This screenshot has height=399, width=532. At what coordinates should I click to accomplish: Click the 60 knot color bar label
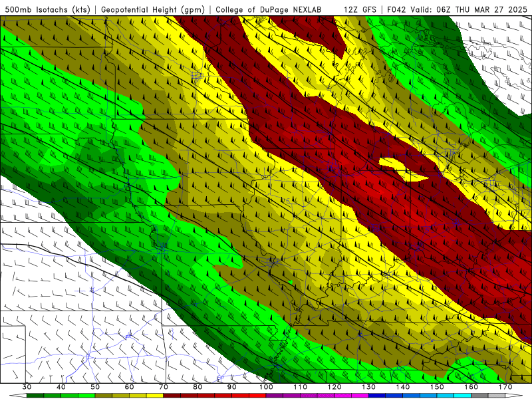click(x=129, y=387)
